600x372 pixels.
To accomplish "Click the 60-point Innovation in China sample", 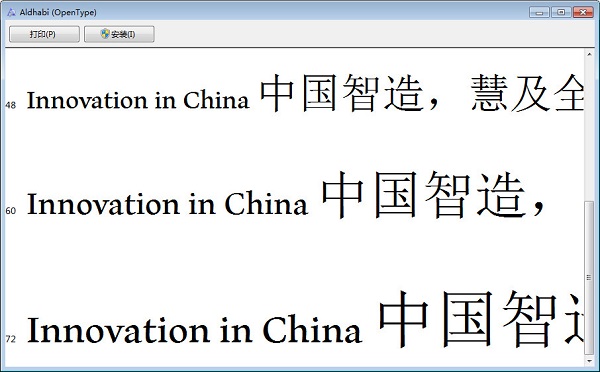I will [x=168, y=204].
